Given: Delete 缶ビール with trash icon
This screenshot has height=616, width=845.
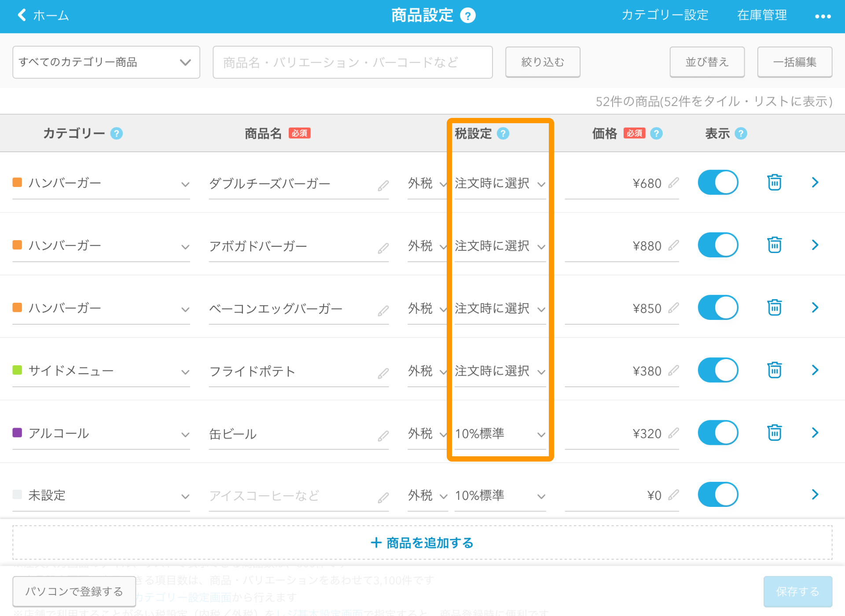Looking at the screenshot, I should pos(775,433).
